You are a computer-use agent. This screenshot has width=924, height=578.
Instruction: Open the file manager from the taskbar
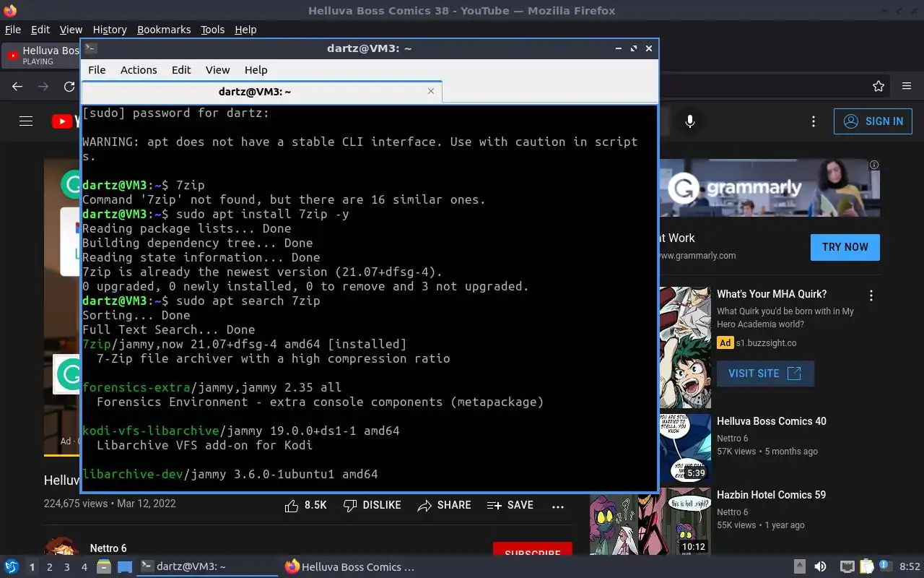[103, 567]
